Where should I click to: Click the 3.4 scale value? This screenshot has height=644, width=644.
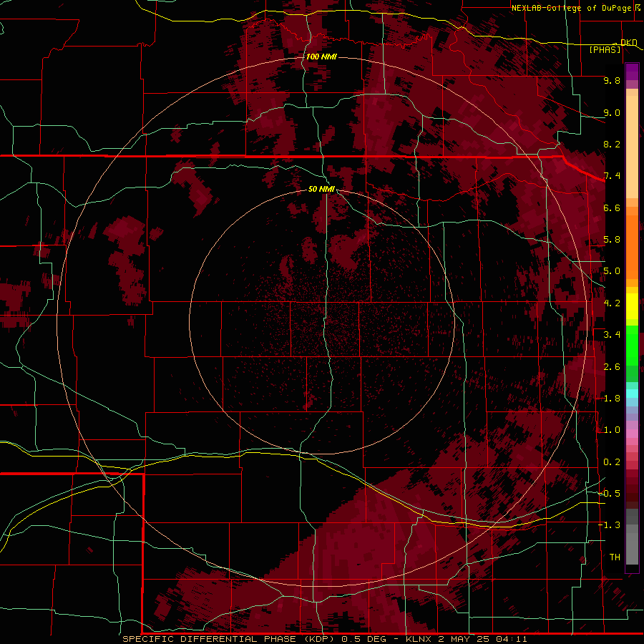(612, 335)
